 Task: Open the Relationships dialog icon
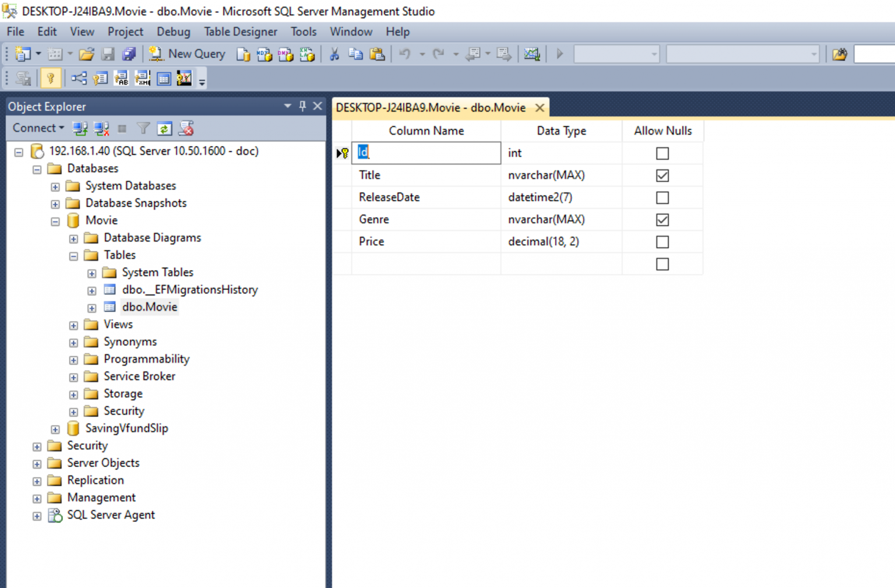tap(79, 78)
